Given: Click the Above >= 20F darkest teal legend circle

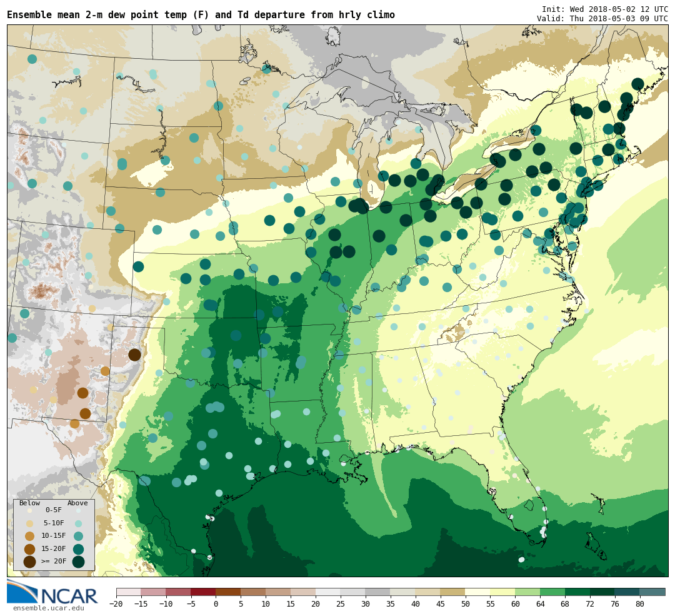Looking at the screenshot, I should click(x=78, y=562).
